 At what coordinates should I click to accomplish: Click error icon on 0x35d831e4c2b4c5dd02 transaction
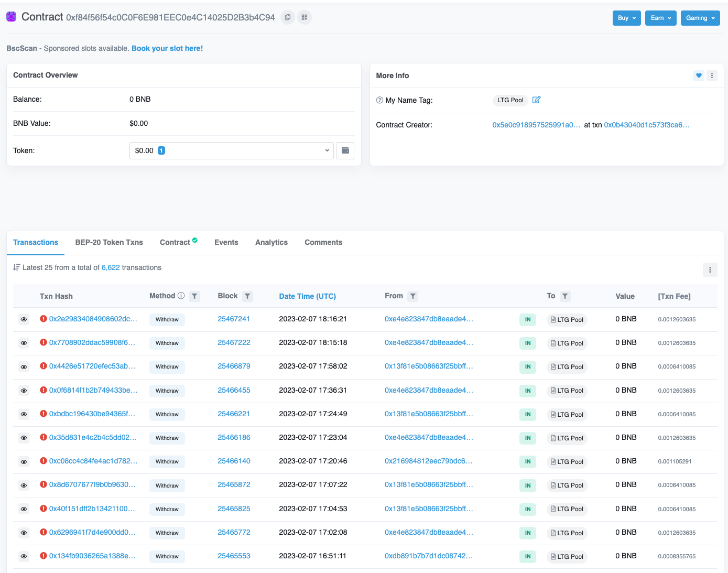(x=44, y=437)
